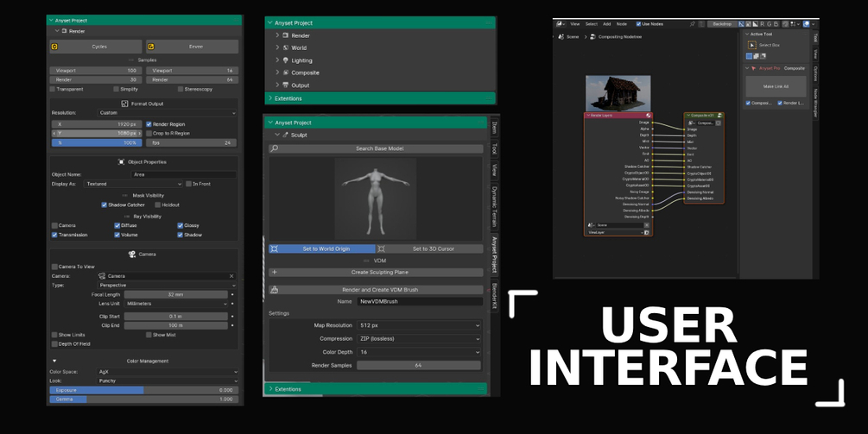Click the Scene icon in node editor breadcrumb
868x434 pixels.
pyautogui.click(x=561, y=36)
